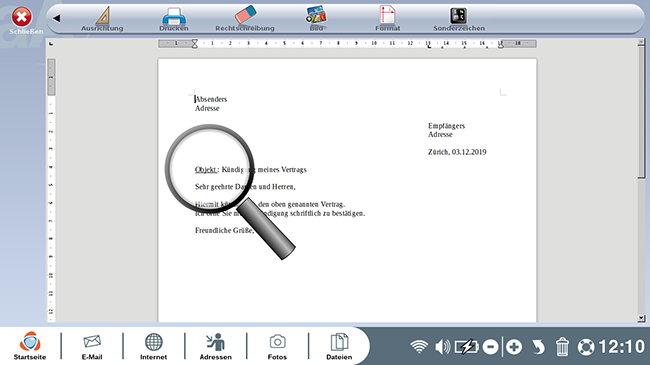The height and width of the screenshot is (365, 650).
Task: Open the Wi-Fi network status
Action: click(419, 347)
